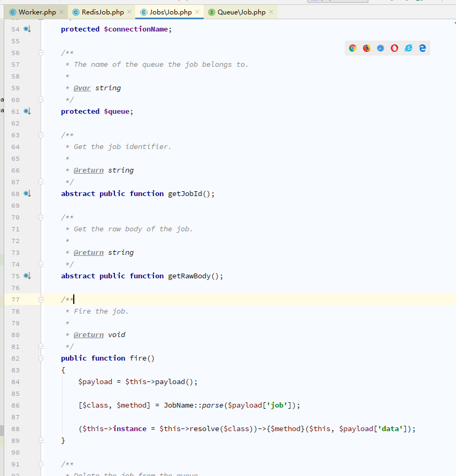Click implemented-method marker on line 68
The height and width of the screenshot is (476, 456).
[x=27, y=194]
